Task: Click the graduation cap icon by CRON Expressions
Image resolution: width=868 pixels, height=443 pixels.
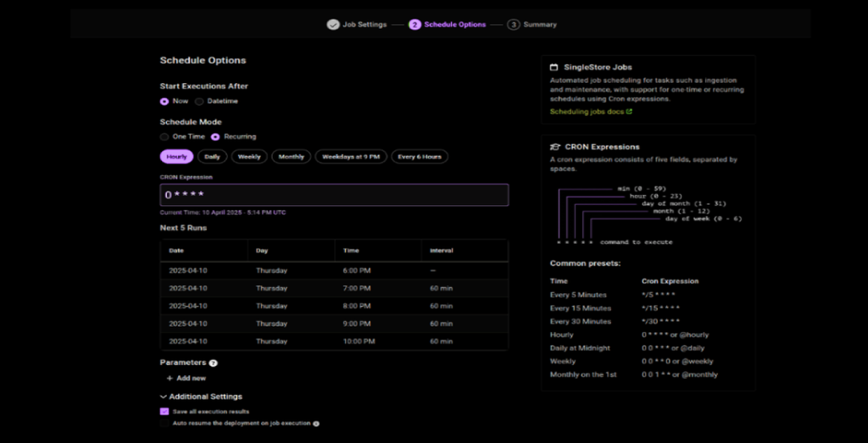Action: [x=554, y=147]
